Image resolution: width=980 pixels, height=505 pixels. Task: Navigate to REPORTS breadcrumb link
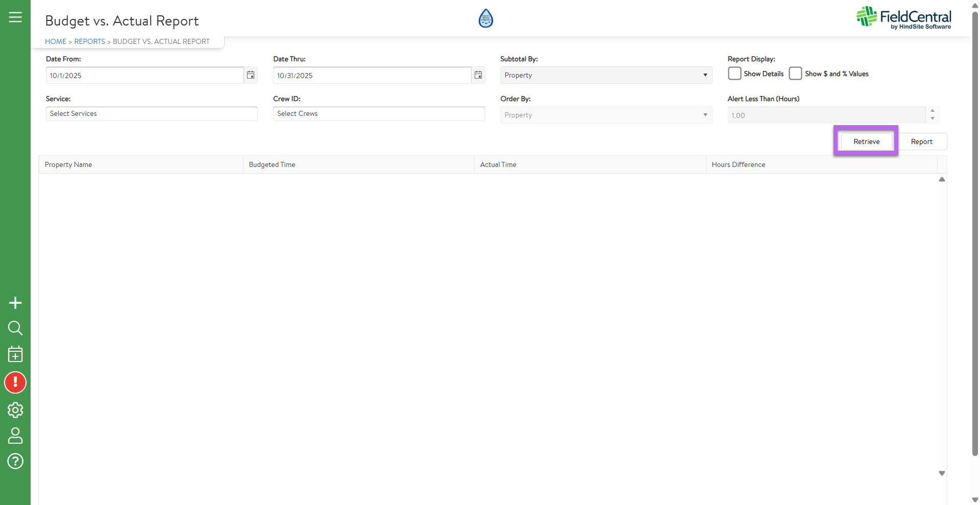tap(89, 41)
